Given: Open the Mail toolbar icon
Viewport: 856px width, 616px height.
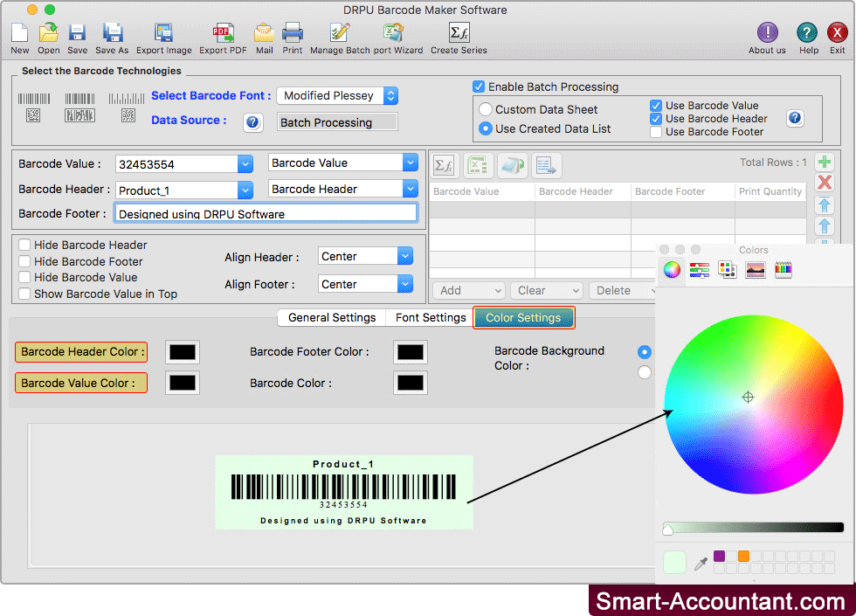Looking at the screenshot, I should click(264, 33).
